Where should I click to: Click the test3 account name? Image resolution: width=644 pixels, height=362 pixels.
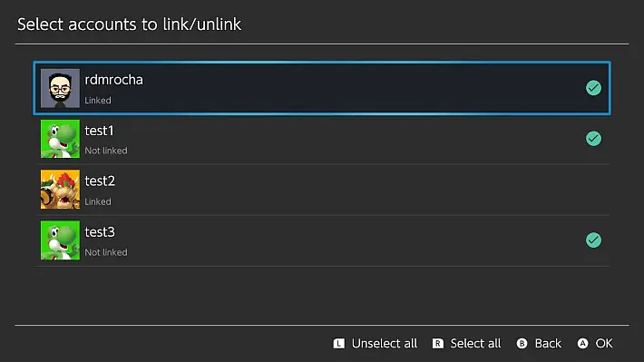tap(100, 232)
